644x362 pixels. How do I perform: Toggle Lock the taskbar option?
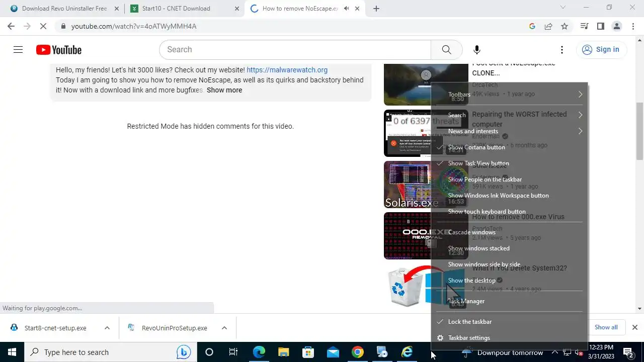(x=510, y=322)
